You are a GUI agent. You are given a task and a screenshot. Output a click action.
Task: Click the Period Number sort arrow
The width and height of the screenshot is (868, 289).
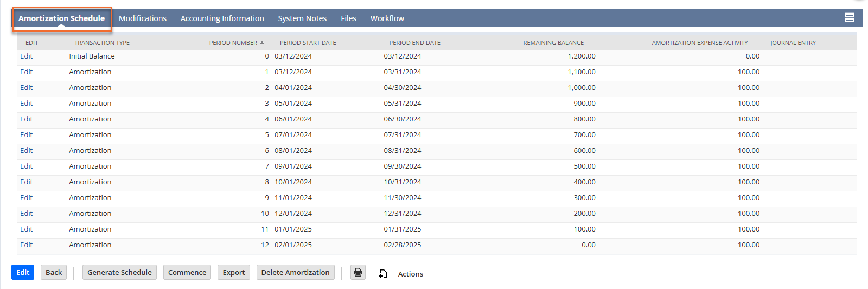coord(262,43)
